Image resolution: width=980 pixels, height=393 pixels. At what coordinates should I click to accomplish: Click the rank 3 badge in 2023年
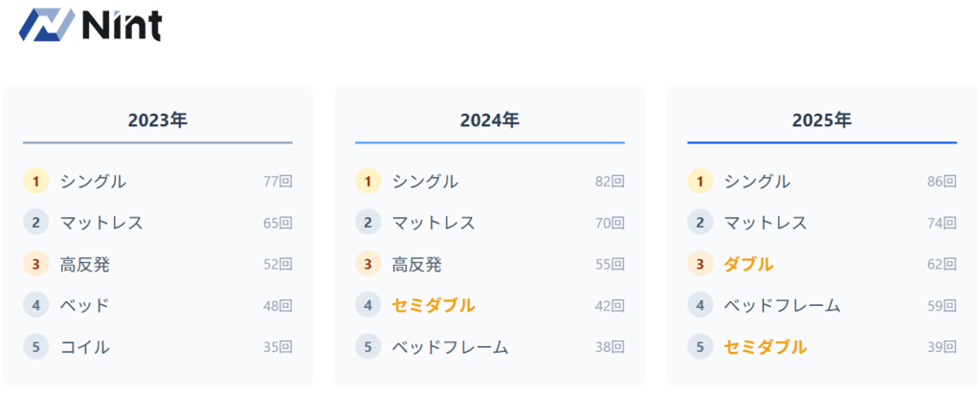(36, 264)
